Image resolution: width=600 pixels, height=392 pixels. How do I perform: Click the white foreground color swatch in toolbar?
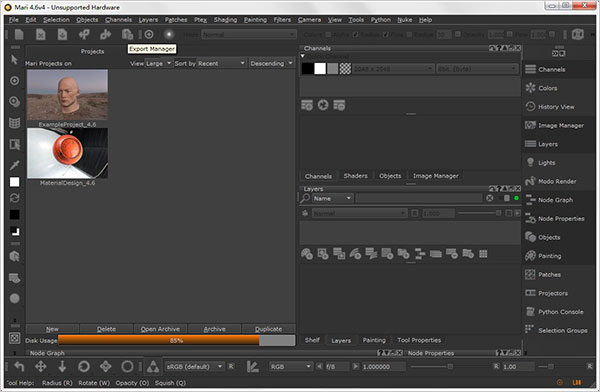click(x=15, y=182)
